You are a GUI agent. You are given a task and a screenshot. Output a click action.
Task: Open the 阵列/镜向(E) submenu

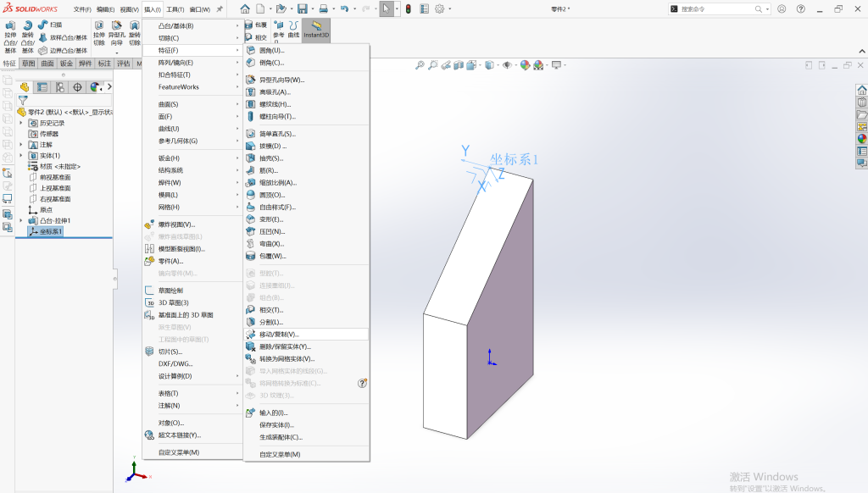tap(192, 63)
